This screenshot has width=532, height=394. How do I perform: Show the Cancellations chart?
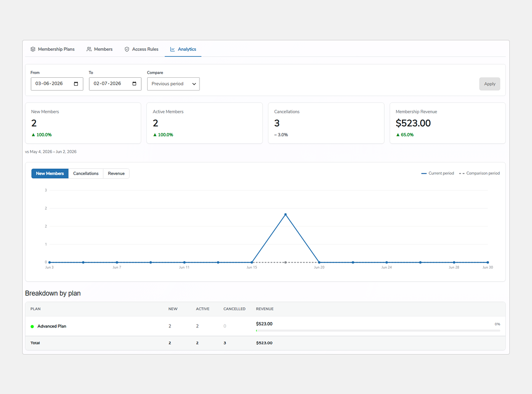coord(86,173)
